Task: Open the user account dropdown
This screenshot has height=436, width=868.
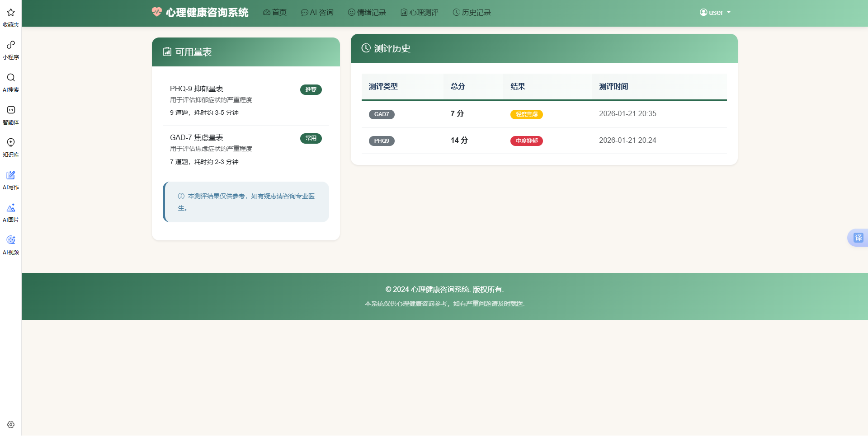Action: click(715, 12)
